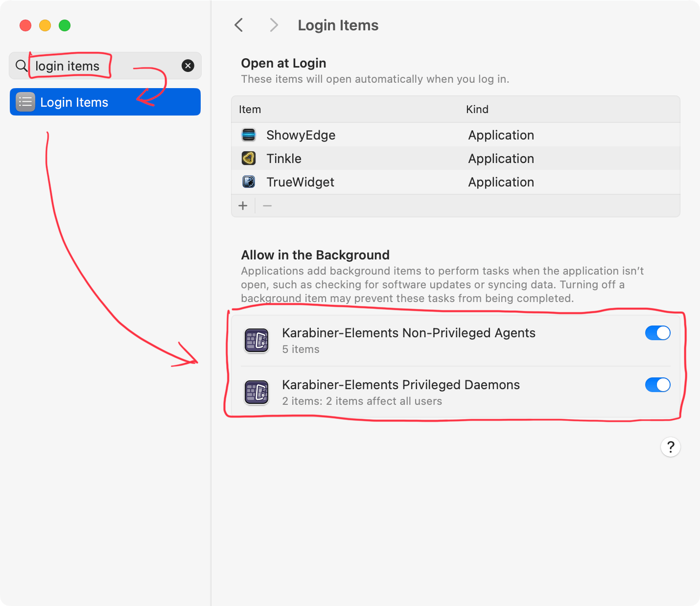Viewport: 700px width, 606px height.
Task: Go forward with the right chevron
Action: [x=274, y=25]
